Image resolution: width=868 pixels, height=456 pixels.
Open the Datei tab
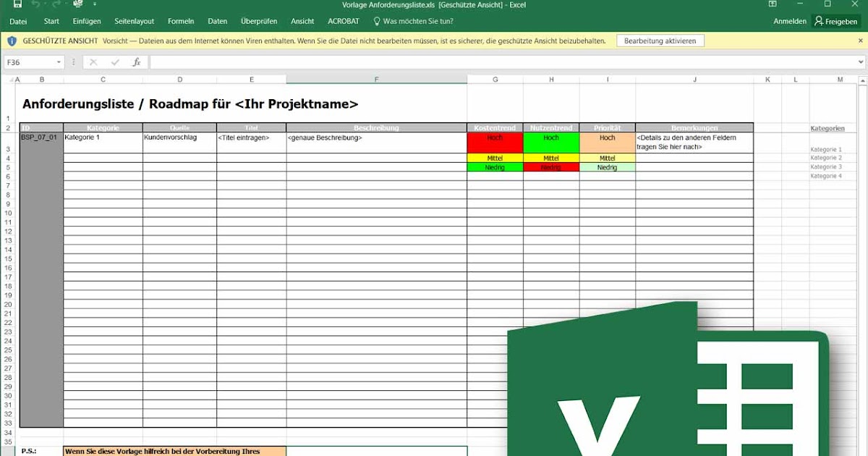(18, 21)
